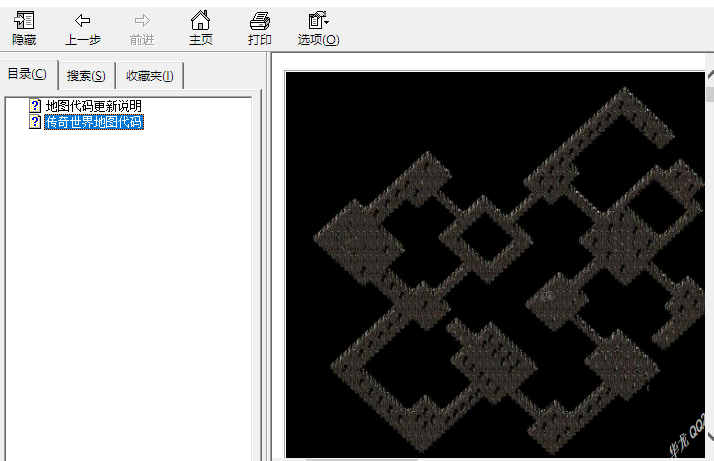
Task: Switch to the 目录(C) tab
Action: tap(27, 74)
